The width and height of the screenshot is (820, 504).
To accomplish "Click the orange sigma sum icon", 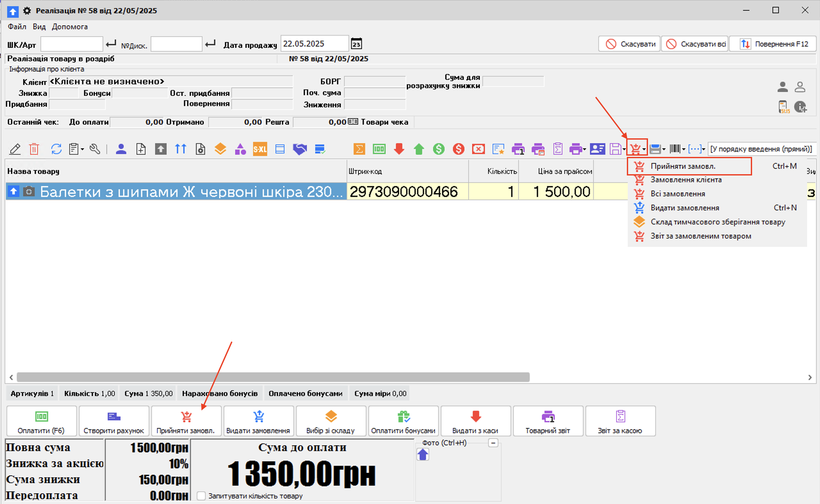I will (x=359, y=149).
